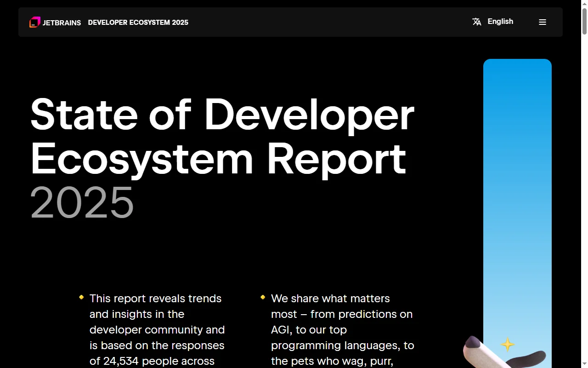
Task: Open the English language selector
Action: 493,22
